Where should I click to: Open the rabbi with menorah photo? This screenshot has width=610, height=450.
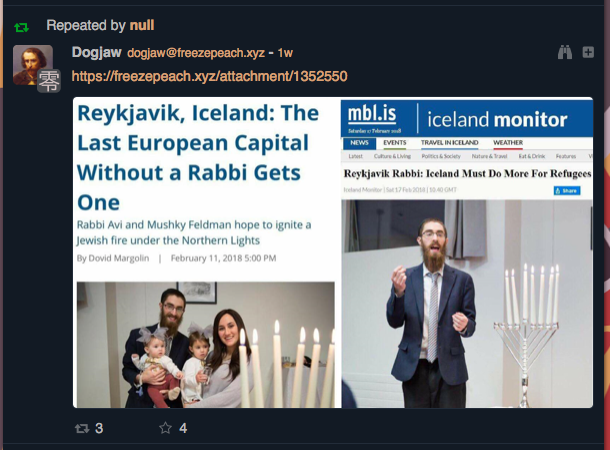(x=467, y=304)
